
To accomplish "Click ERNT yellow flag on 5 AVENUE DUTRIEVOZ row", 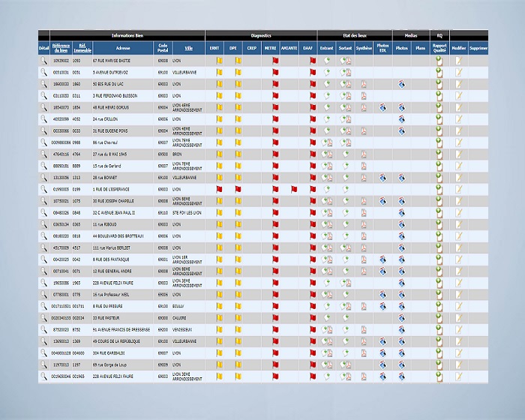I will (x=219, y=73).
